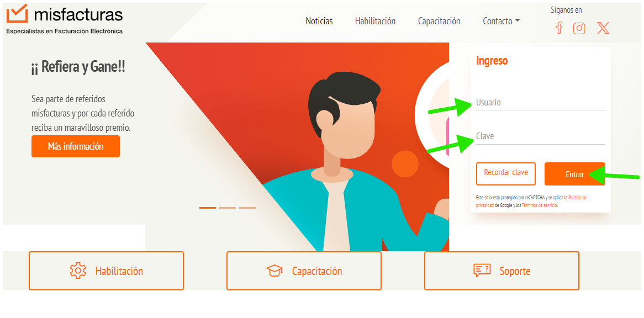Open Habilitación in the top navigation
644x318 pixels.
(x=375, y=21)
